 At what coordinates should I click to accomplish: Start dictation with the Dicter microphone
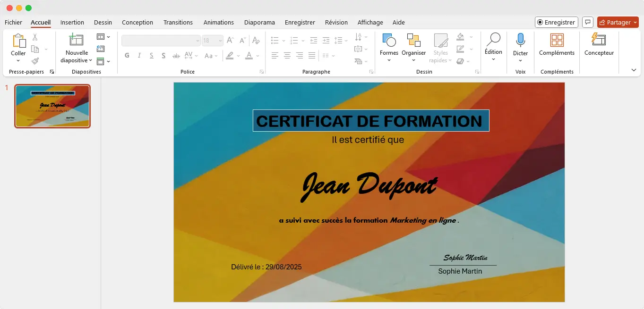(520, 40)
